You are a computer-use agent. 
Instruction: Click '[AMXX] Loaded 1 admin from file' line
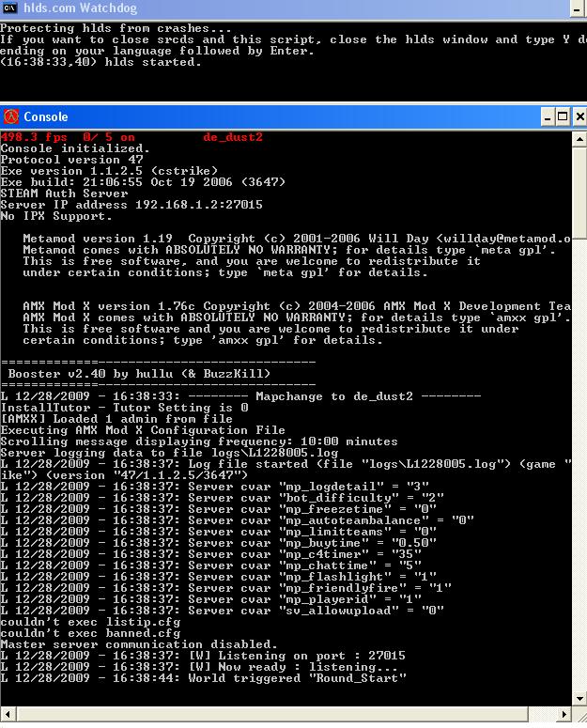point(116,419)
